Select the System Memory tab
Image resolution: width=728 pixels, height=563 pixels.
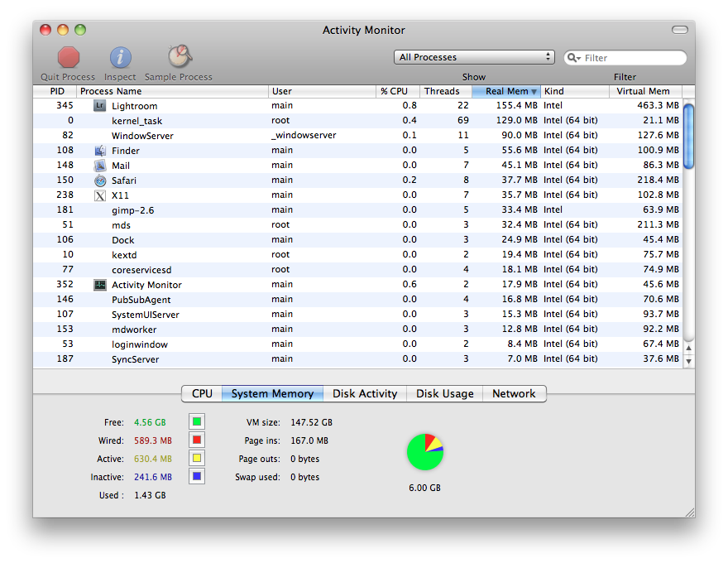(272, 393)
